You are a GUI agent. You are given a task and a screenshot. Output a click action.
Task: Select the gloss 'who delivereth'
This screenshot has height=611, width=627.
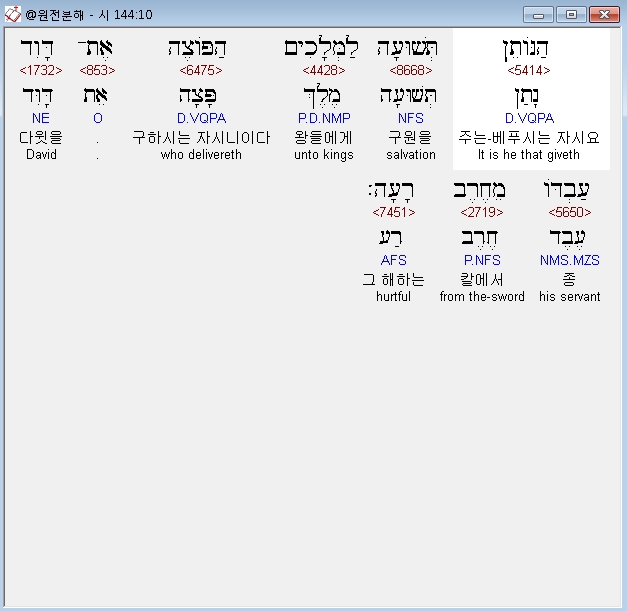click(201, 154)
